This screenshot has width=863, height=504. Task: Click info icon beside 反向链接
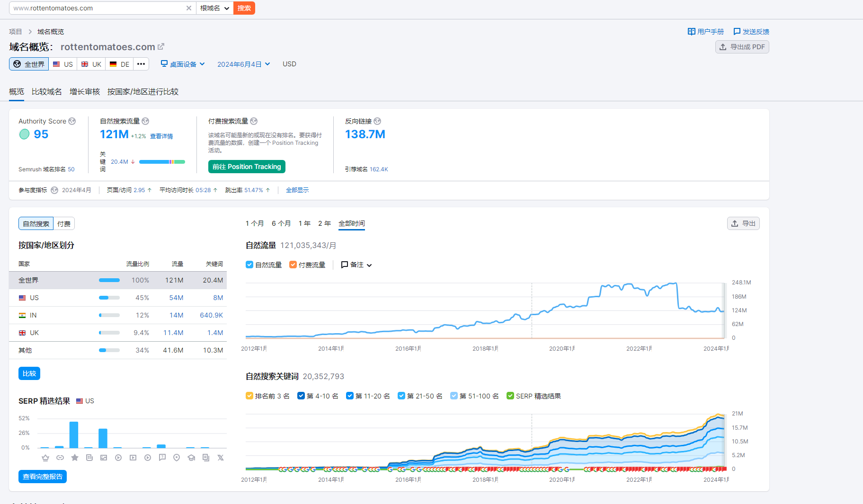tap(377, 121)
